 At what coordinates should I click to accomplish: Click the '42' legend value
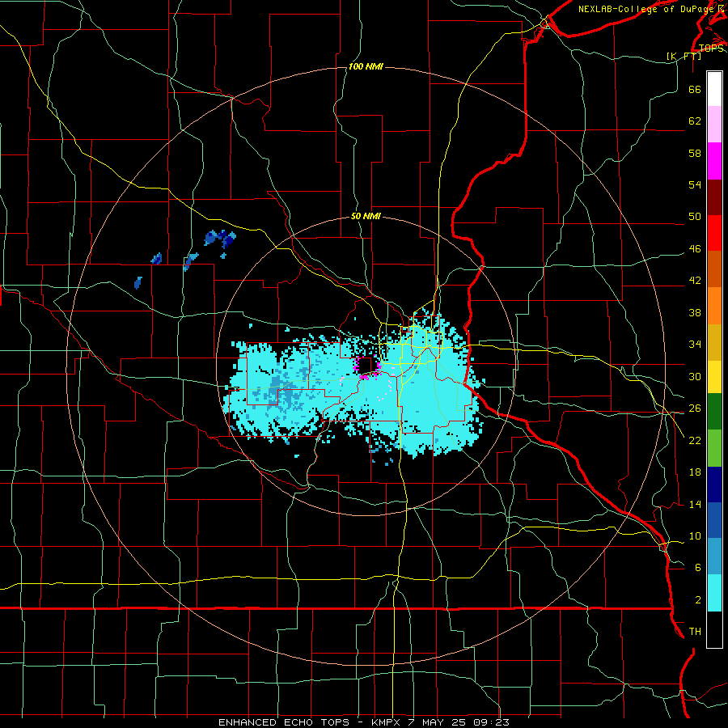point(695,281)
